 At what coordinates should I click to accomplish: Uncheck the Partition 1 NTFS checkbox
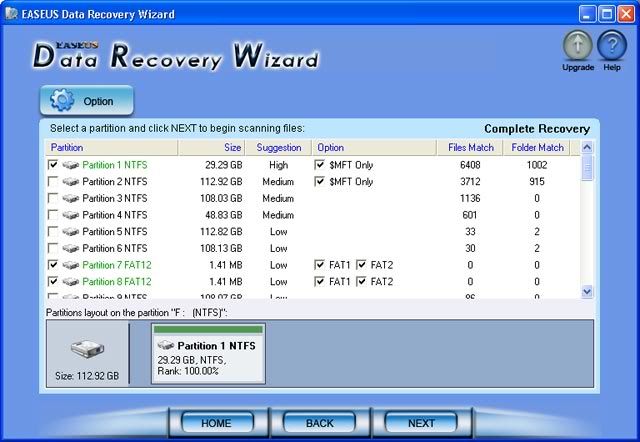click(x=53, y=164)
